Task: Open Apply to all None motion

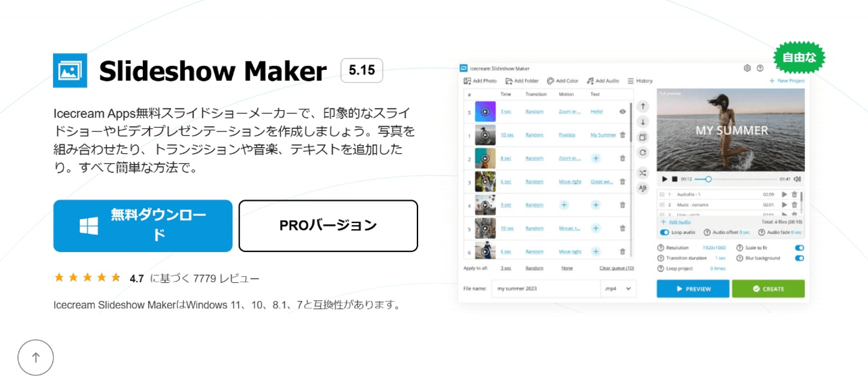Action: point(567,268)
